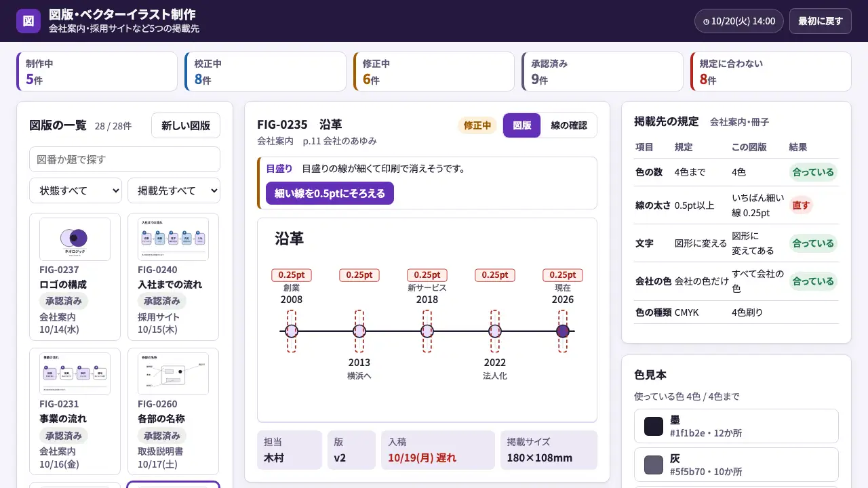This screenshot has height=488, width=868.
Task: Click the 掲載サイズ 180×108mm info box
Action: pos(549,450)
